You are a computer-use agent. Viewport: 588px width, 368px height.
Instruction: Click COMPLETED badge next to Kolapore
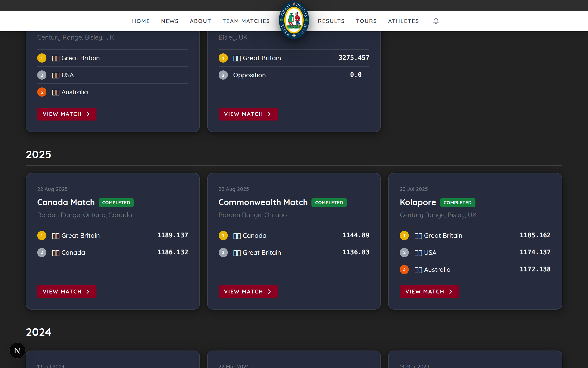[x=458, y=202]
